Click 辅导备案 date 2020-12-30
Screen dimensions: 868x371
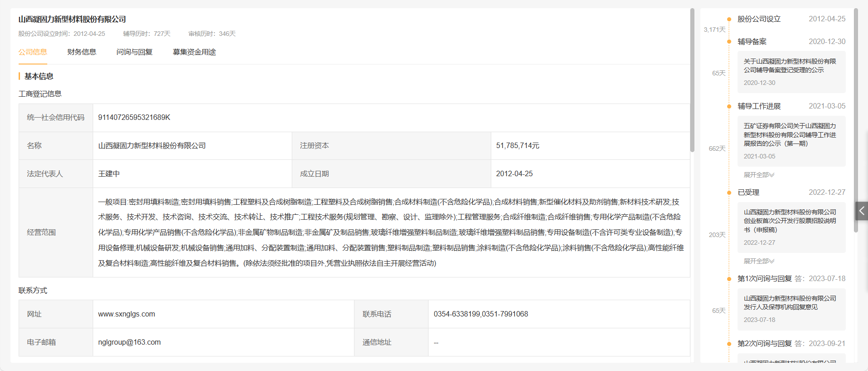(827, 42)
